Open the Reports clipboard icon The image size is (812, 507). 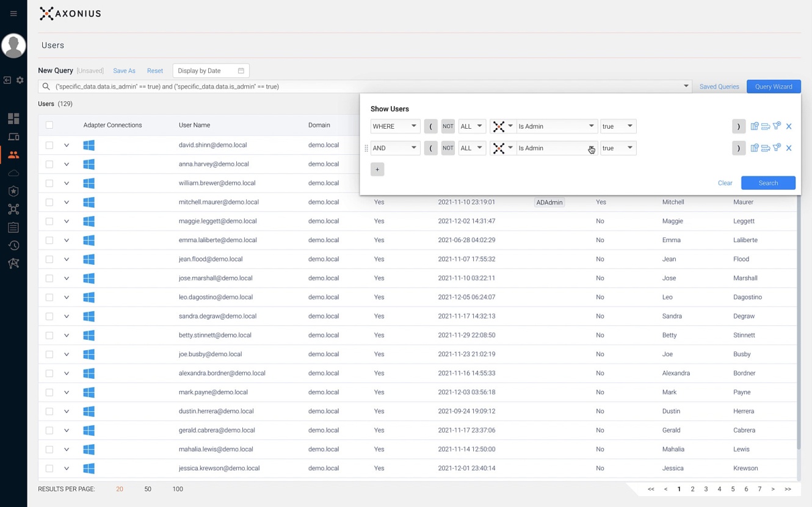pos(13,228)
